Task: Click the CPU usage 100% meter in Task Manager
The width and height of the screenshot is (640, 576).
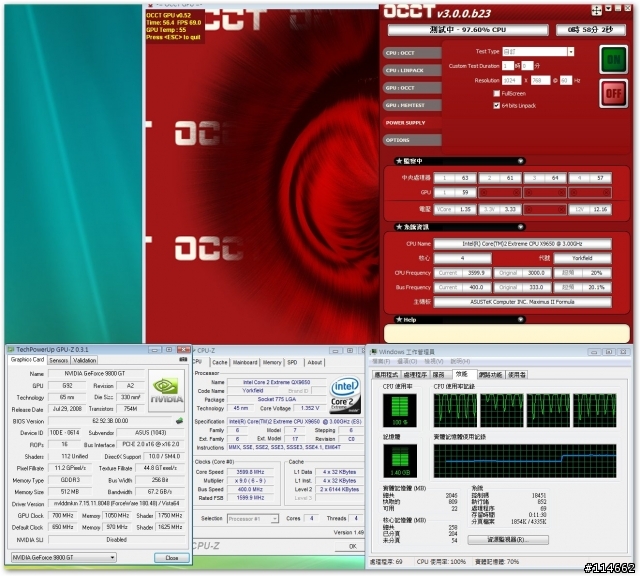Action: [x=400, y=410]
